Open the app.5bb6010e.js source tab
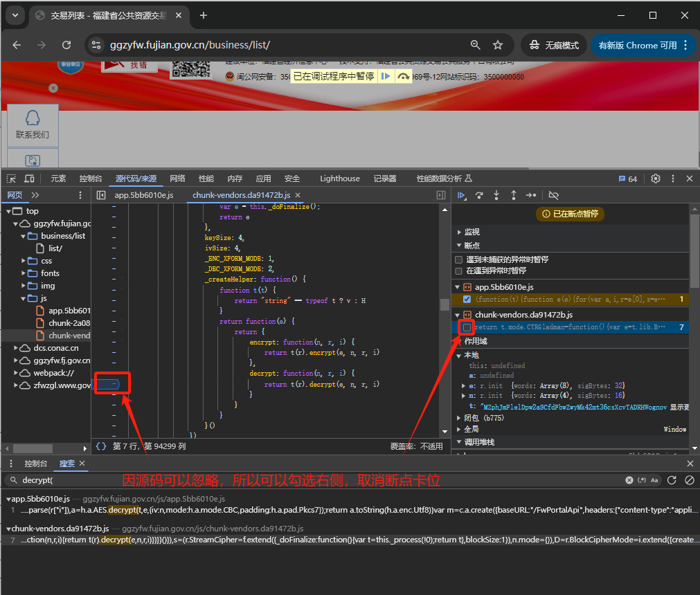This screenshot has height=595, width=700. (x=143, y=196)
